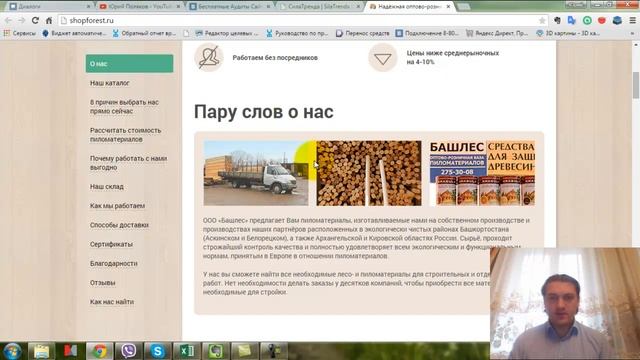Switch to the 'Диалоги' browser tab

(49, 7)
